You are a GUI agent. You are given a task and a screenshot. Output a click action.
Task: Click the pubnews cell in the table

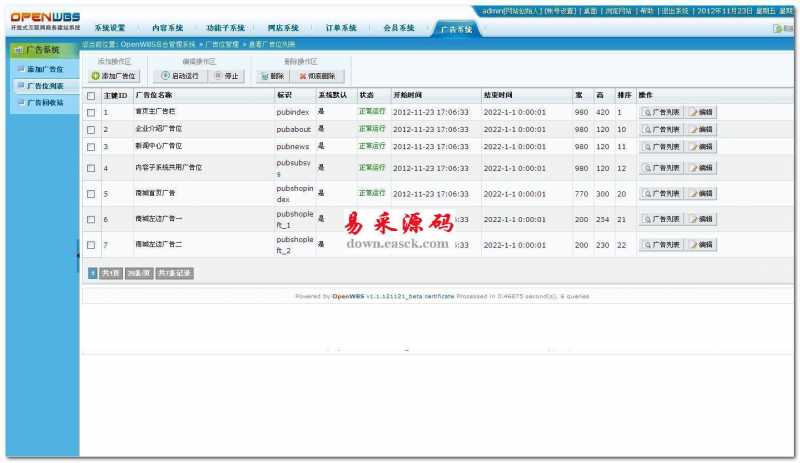(293, 147)
